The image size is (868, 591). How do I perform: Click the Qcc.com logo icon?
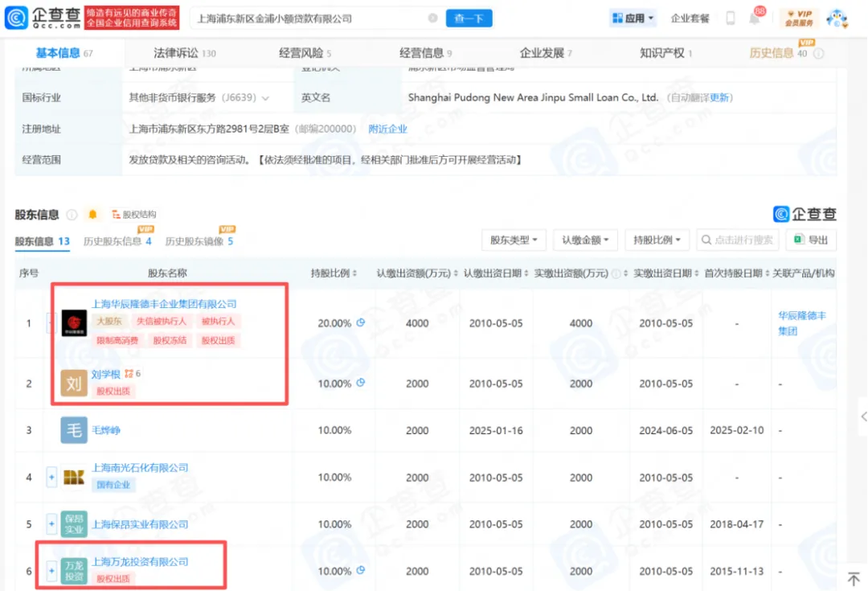pyautogui.click(x=16, y=18)
